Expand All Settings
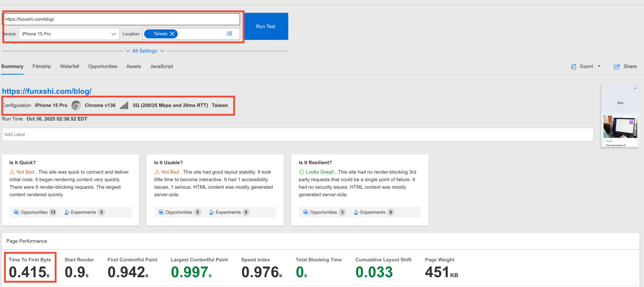644x287 pixels. 145,51
